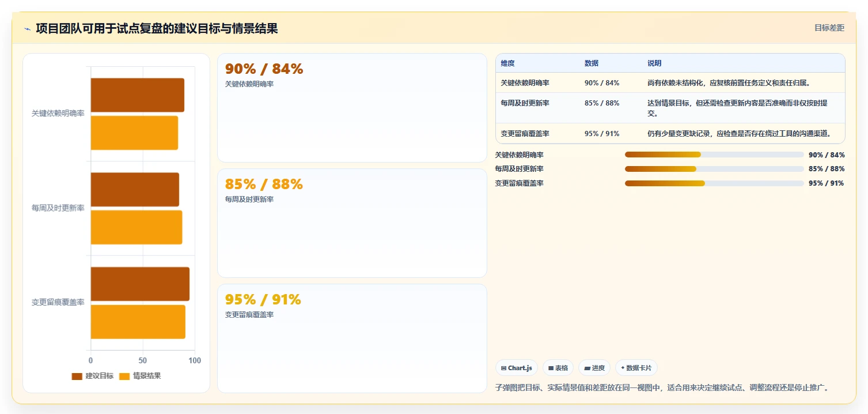Screen dimensions: 868x414
Task: Click the 50 tick on the chart axis
Action: 143,360
